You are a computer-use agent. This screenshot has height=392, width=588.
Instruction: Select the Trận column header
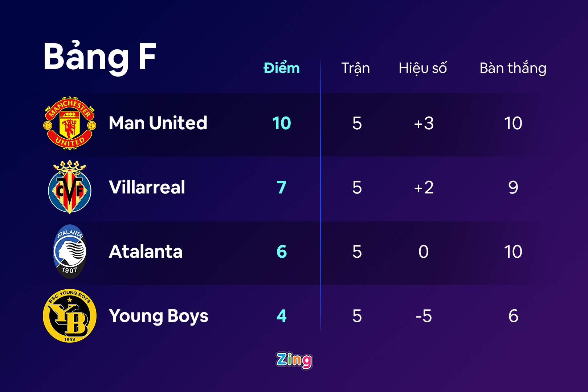(356, 68)
